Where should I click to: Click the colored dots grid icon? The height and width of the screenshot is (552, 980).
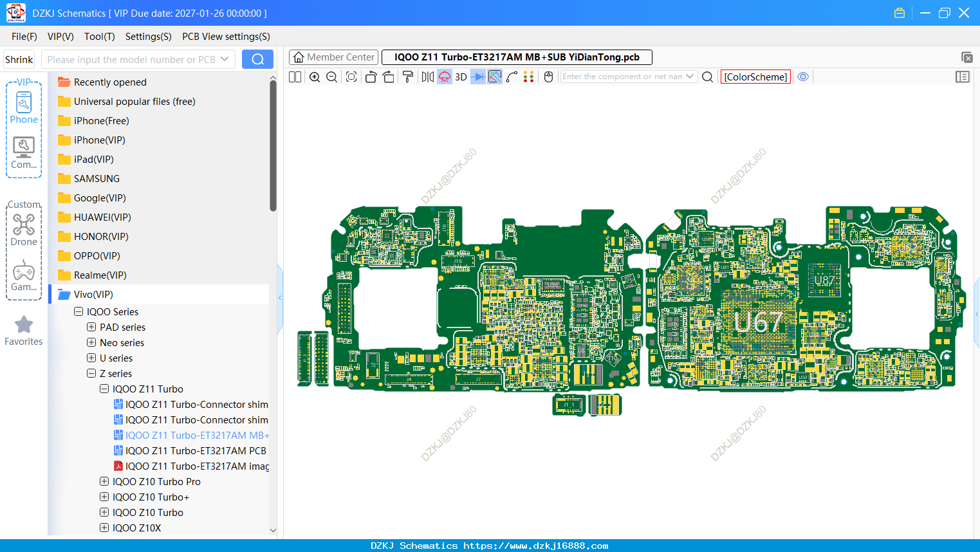coord(528,77)
